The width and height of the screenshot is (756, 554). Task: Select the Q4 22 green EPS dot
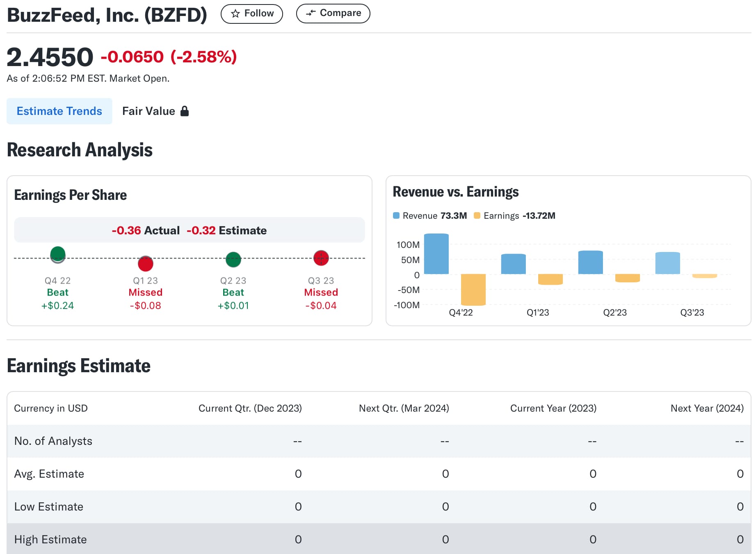[x=58, y=254]
